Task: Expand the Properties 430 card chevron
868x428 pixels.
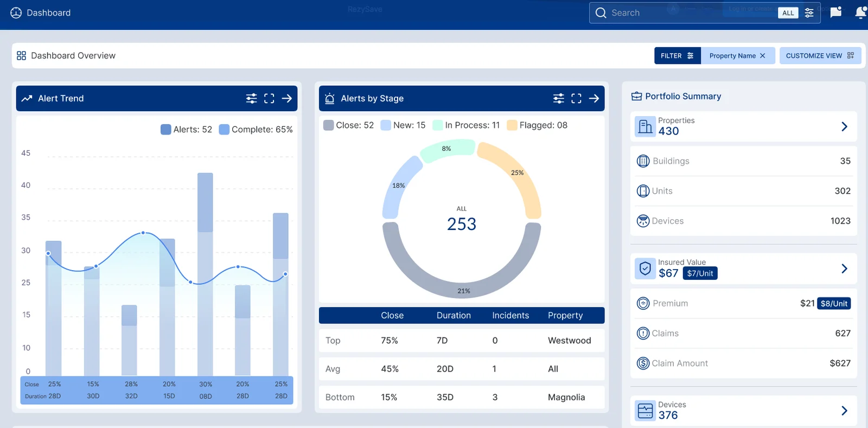Action: (x=844, y=126)
